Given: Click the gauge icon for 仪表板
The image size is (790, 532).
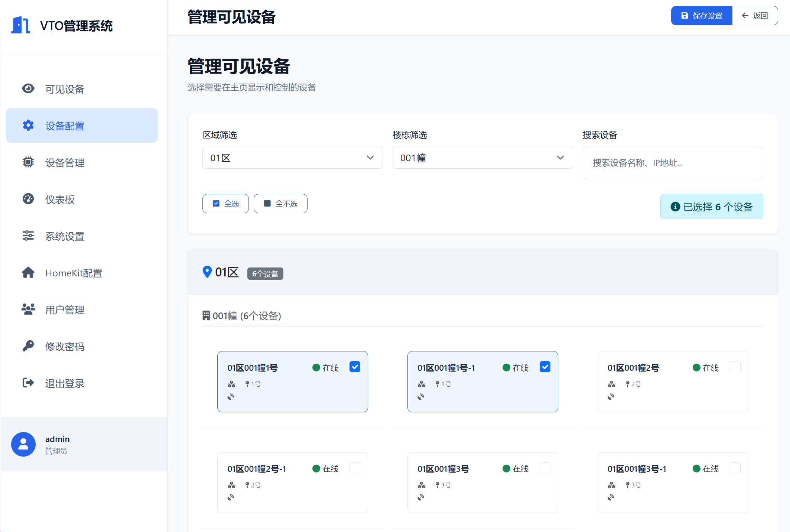Looking at the screenshot, I should click(x=28, y=199).
